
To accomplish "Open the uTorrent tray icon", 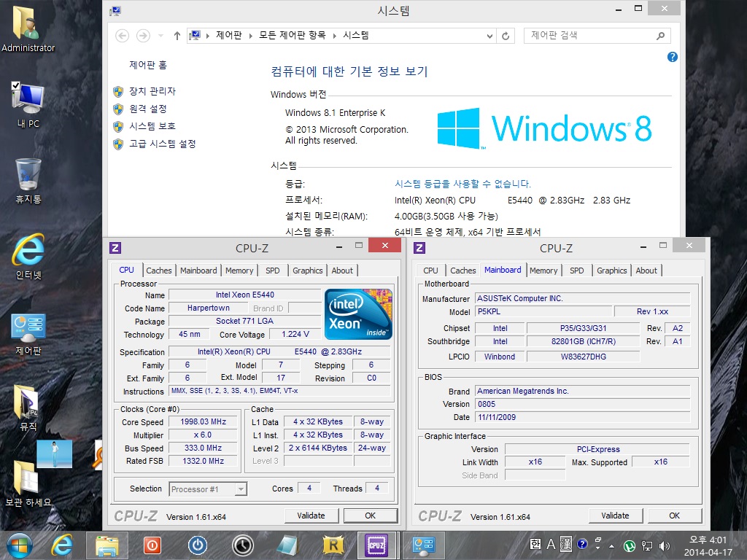I will (630, 545).
